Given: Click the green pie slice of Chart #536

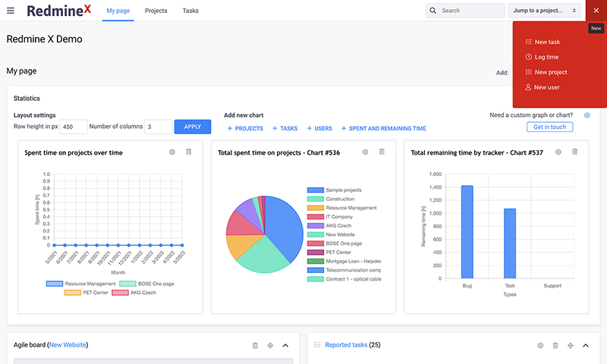Looking at the screenshot, I should click(263, 257).
